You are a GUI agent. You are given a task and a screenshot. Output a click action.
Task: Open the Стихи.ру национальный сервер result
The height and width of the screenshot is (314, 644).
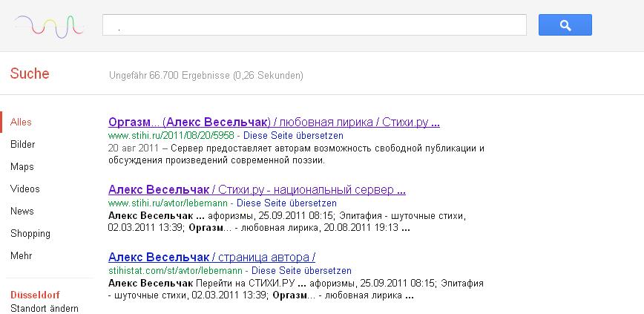[257, 189]
